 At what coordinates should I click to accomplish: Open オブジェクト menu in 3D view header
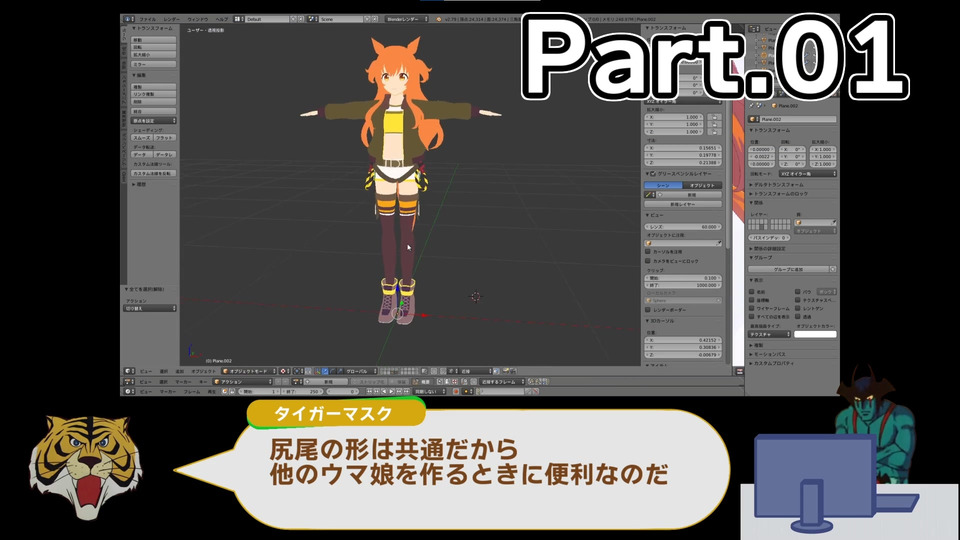click(203, 371)
